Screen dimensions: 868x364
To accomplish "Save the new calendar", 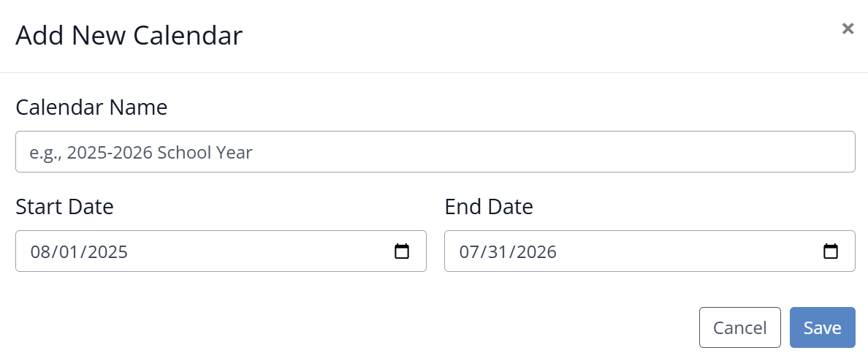I will pyautogui.click(x=822, y=327).
